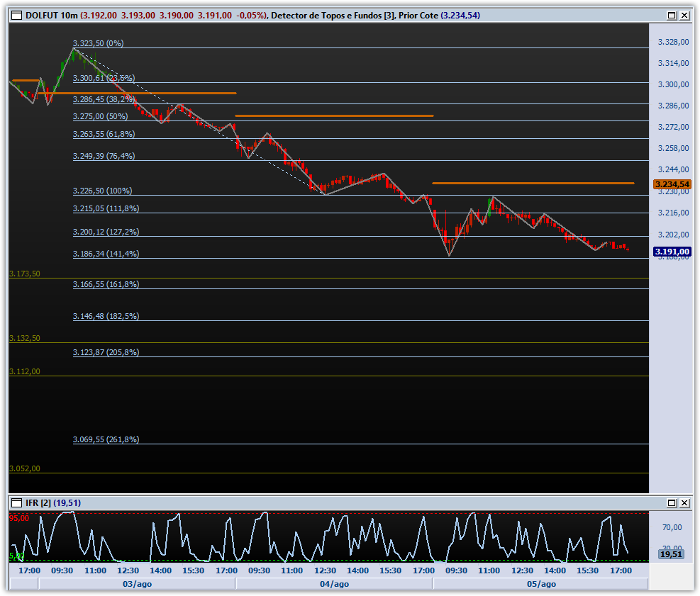Select the 03/ago date segment

(137, 585)
